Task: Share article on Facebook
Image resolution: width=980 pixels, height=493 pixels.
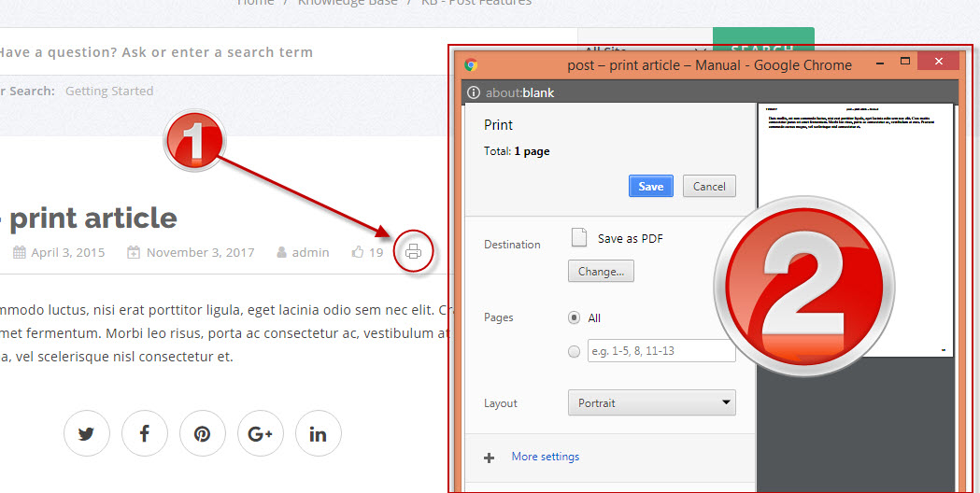Action: (145, 433)
